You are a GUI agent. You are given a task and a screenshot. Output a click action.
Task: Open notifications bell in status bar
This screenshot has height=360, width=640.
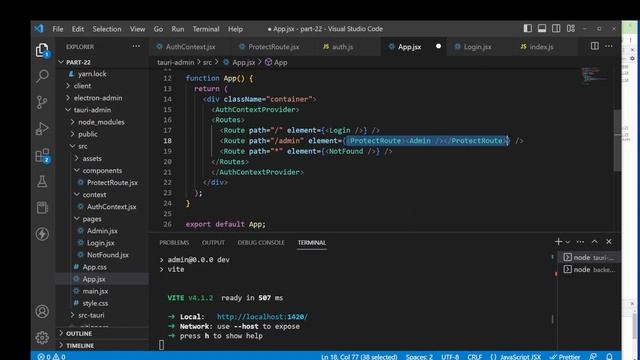click(609, 356)
